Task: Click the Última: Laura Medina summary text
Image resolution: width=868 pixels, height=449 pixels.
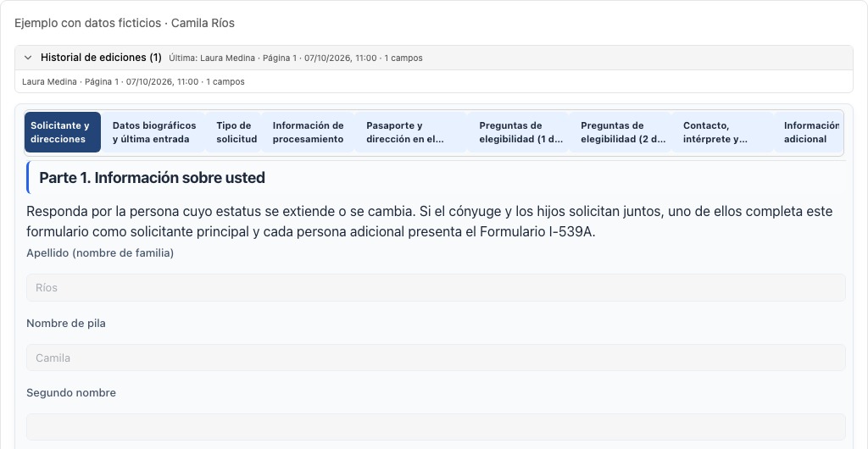Action: (296, 58)
